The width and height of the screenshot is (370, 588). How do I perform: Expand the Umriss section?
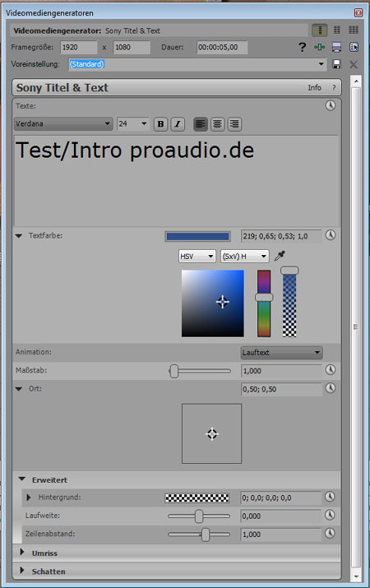(x=21, y=553)
